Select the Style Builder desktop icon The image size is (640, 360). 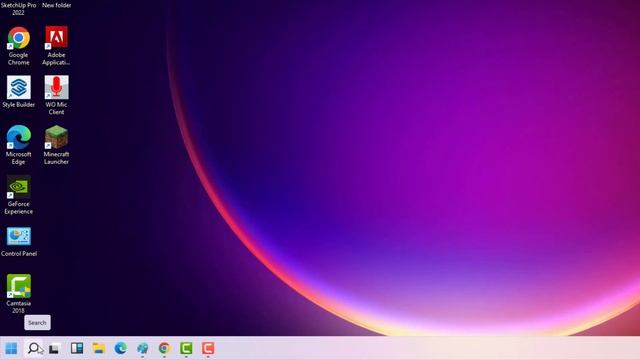click(x=18, y=92)
